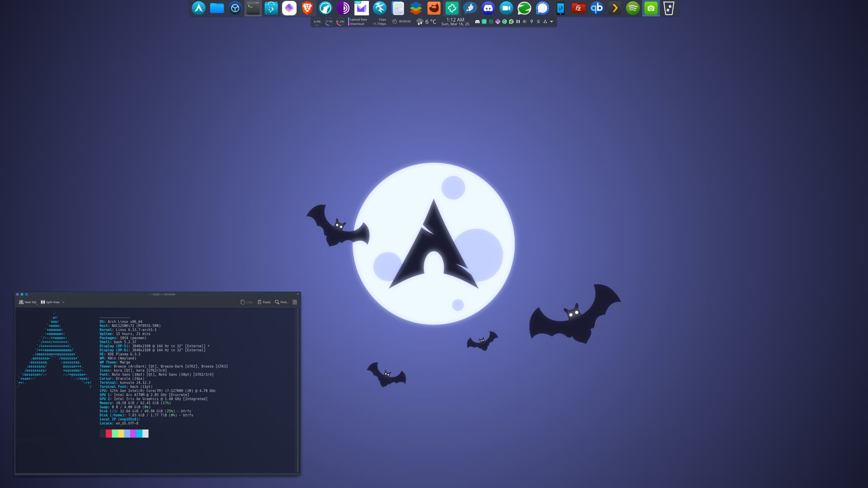
Task: Launch Spotify from the dock
Action: pyautogui.click(x=633, y=8)
